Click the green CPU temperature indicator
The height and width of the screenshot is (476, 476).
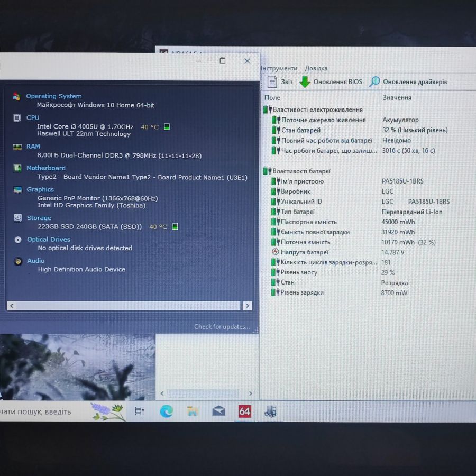167,126
